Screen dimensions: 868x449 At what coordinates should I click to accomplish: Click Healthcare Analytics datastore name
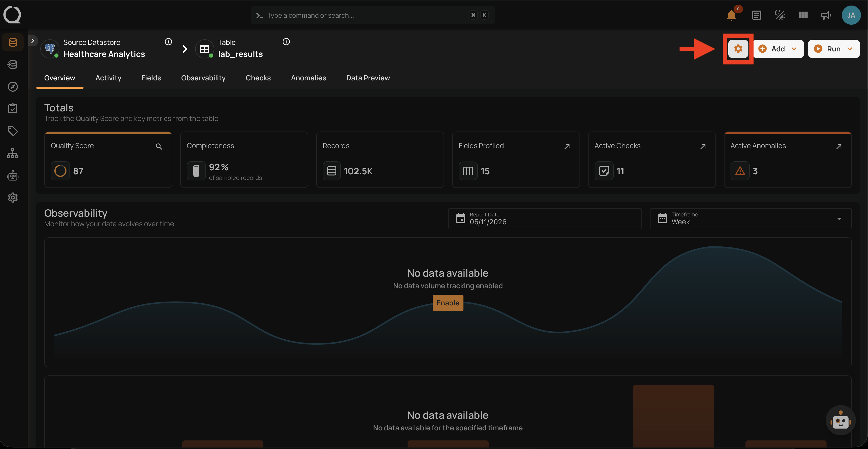pyautogui.click(x=104, y=54)
